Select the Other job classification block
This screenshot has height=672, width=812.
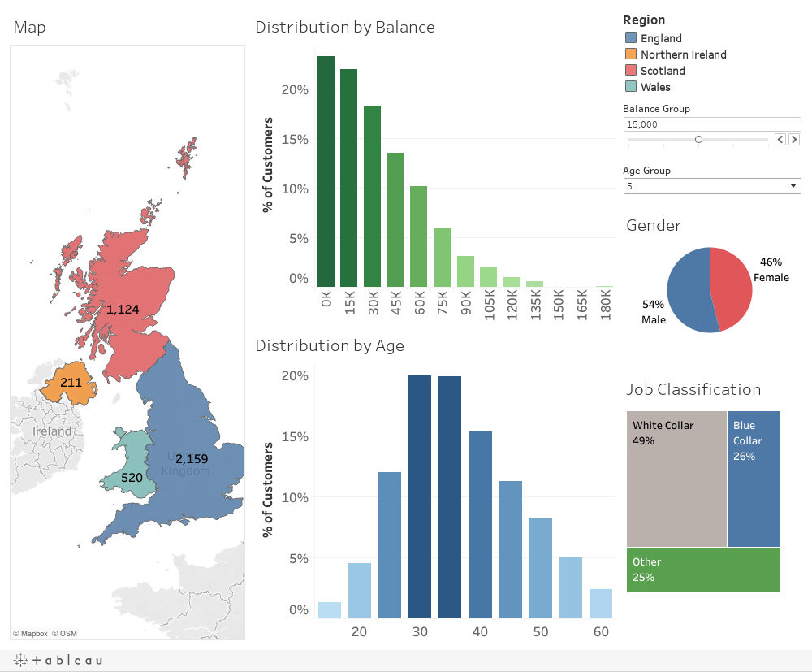pos(703,570)
